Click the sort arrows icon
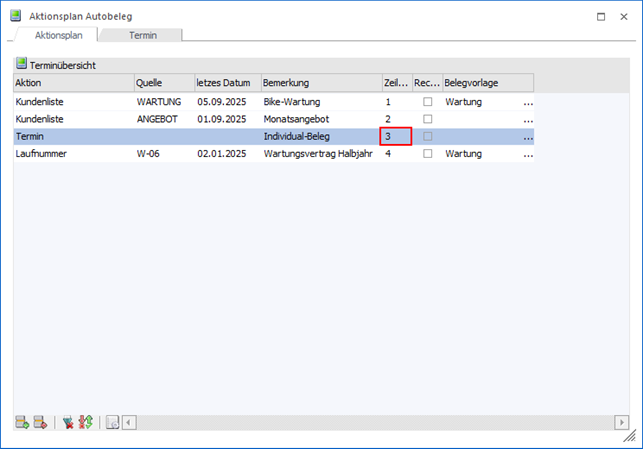 click(85, 423)
